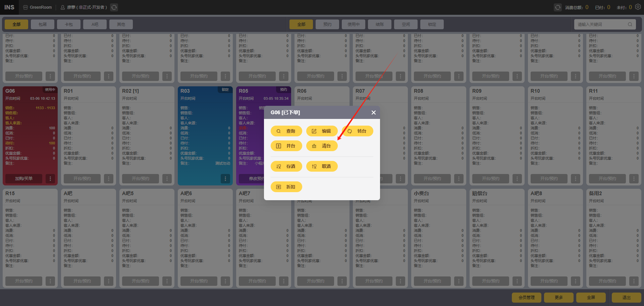Image resolution: width=644 pixels, height=306 pixels.
Task: Click the 转台 button in G06 dialog
Action: point(357,131)
